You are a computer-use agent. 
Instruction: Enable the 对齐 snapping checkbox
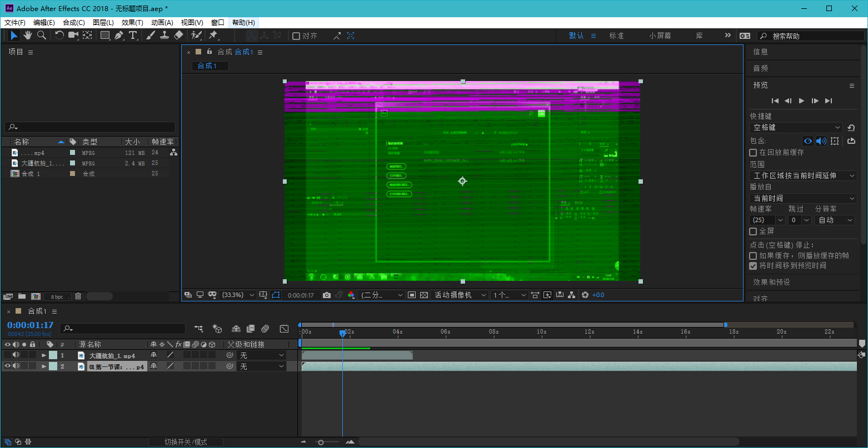coord(296,36)
